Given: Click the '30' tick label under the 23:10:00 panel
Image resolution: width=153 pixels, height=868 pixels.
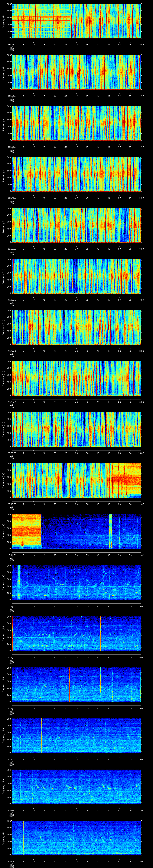Looking at the screenshot, I should click(x=77, y=504).
